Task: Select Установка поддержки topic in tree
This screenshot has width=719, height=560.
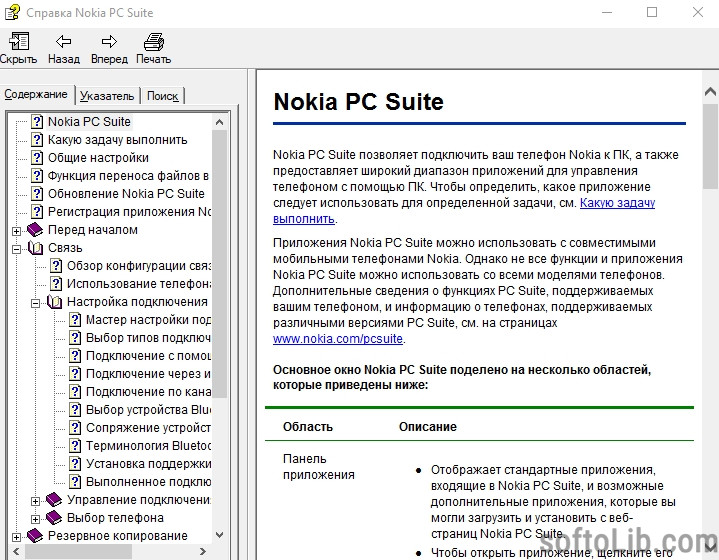Action: point(149,464)
